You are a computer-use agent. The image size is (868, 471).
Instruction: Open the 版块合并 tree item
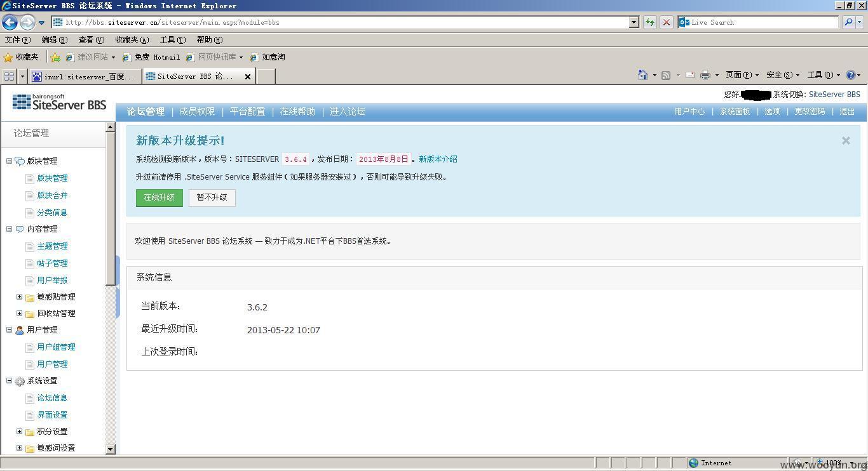[52, 196]
